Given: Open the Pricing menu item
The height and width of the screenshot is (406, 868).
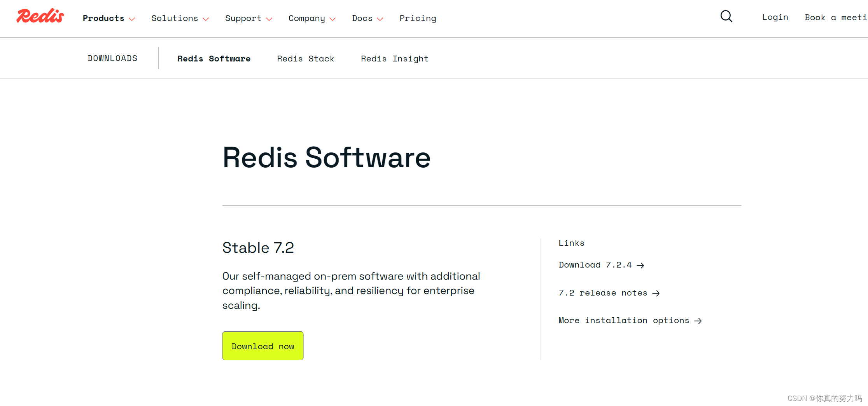Looking at the screenshot, I should pyautogui.click(x=418, y=18).
